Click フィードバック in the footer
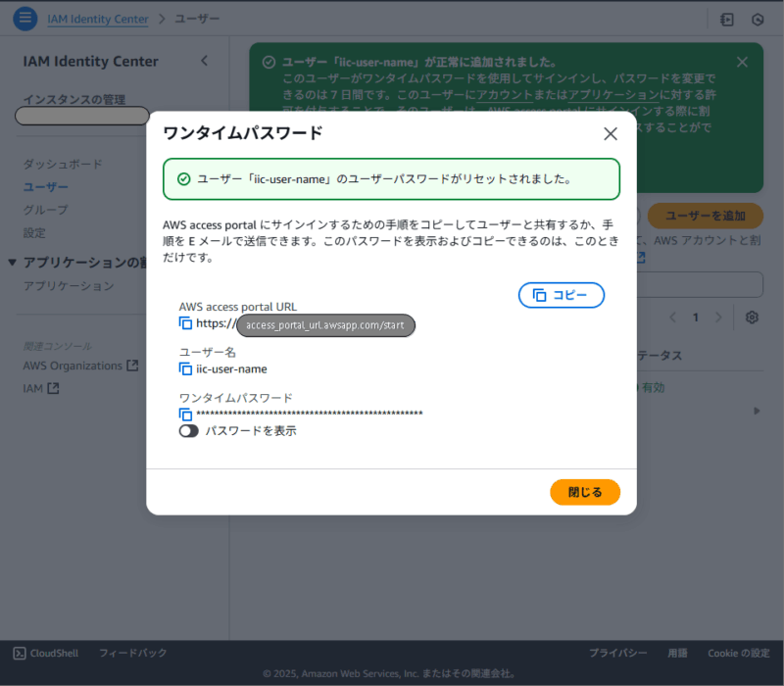This screenshot has height=686, width=784. tap(133, 653)
